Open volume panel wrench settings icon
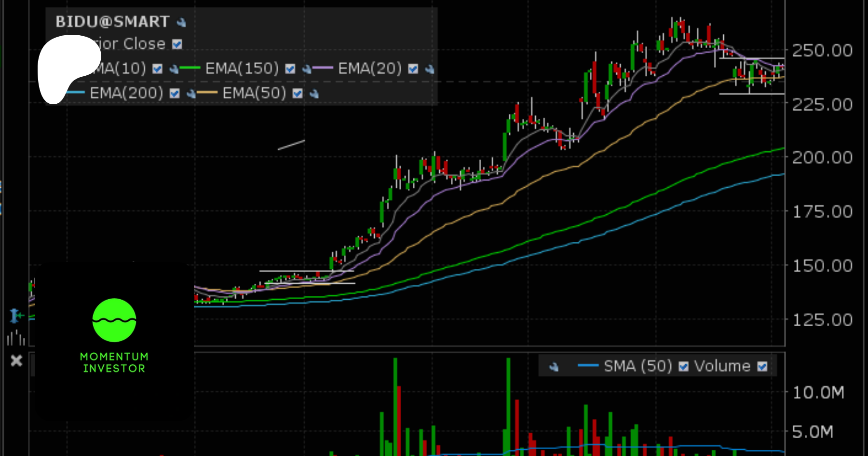Image resolution: width=868 pixels, height=456 pixels. 554,367
